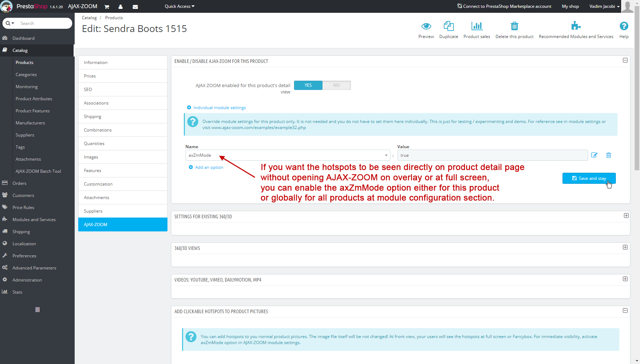Click the customers person icon in top bar
Screen dimensions: 640x364
tap(121, 6)
